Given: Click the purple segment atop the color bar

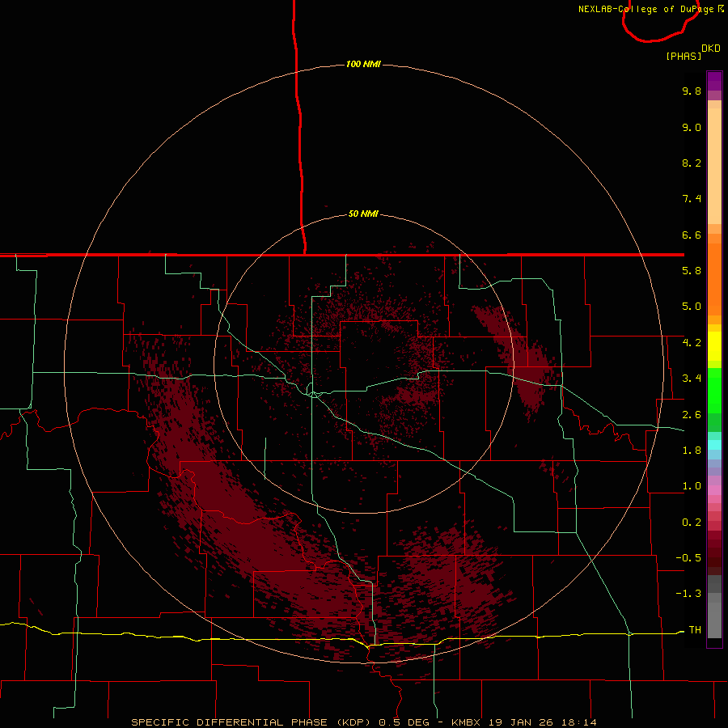Looking at the screenshot, I should pos(714,81).
